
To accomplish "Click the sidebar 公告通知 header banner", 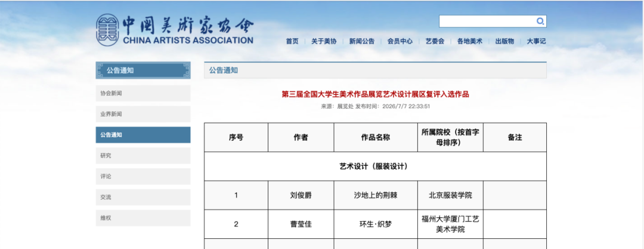I will pyautogui.click(x=143, y=70).
